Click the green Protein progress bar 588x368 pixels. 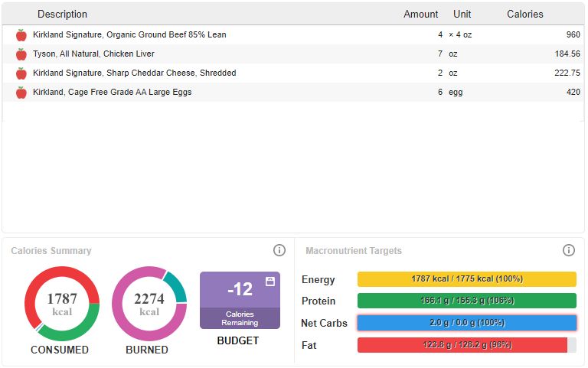pos(467,301)
